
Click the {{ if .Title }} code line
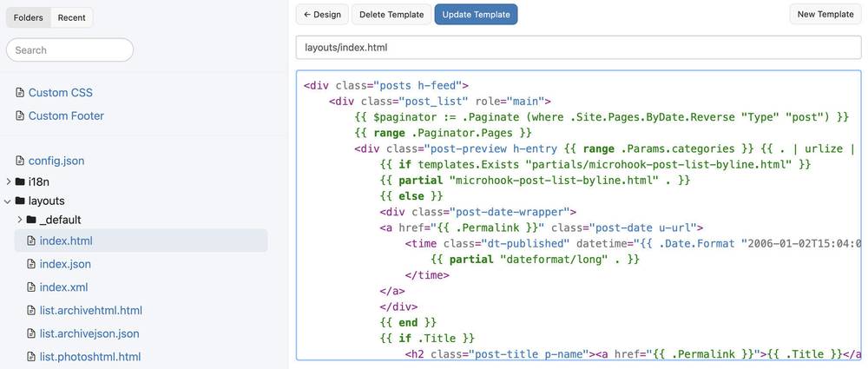coord(427,338)
